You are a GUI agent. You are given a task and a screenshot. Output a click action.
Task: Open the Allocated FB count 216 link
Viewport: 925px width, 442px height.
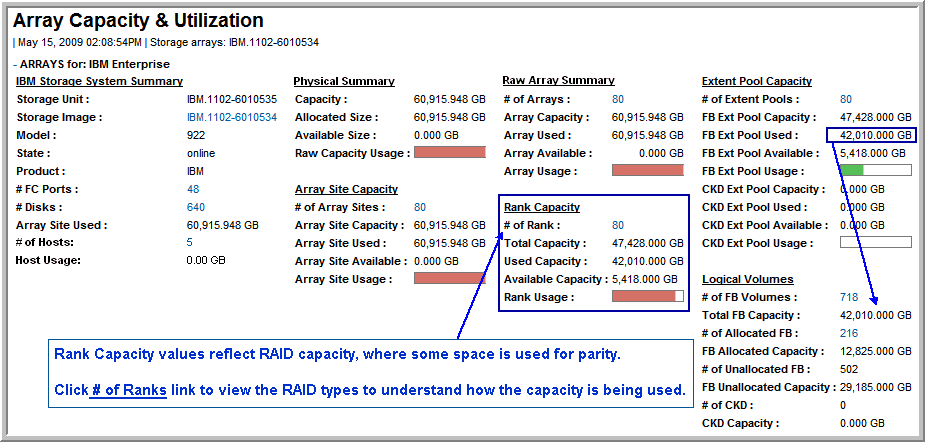pyautogui.click(x=849, y=333)
